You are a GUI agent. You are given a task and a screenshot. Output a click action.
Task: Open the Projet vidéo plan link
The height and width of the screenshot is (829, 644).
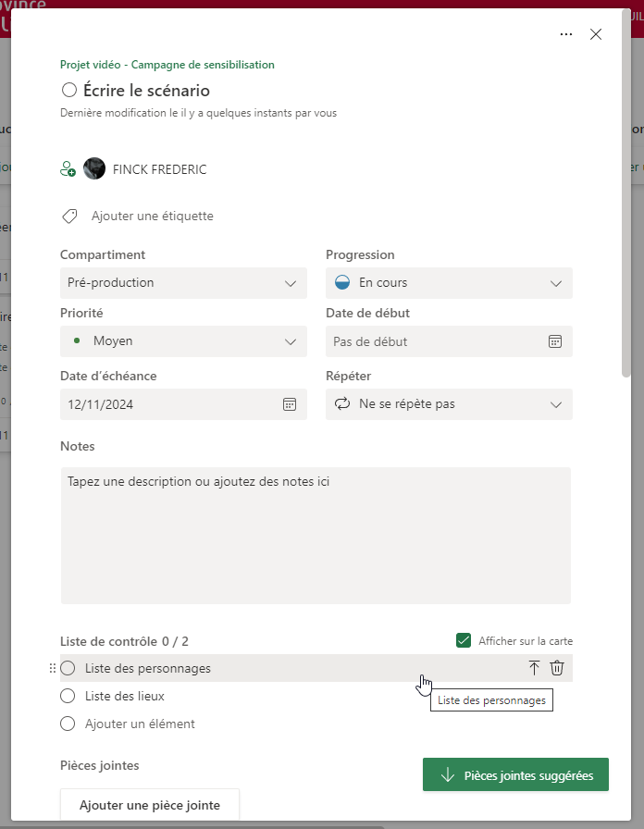pos(167,65)
